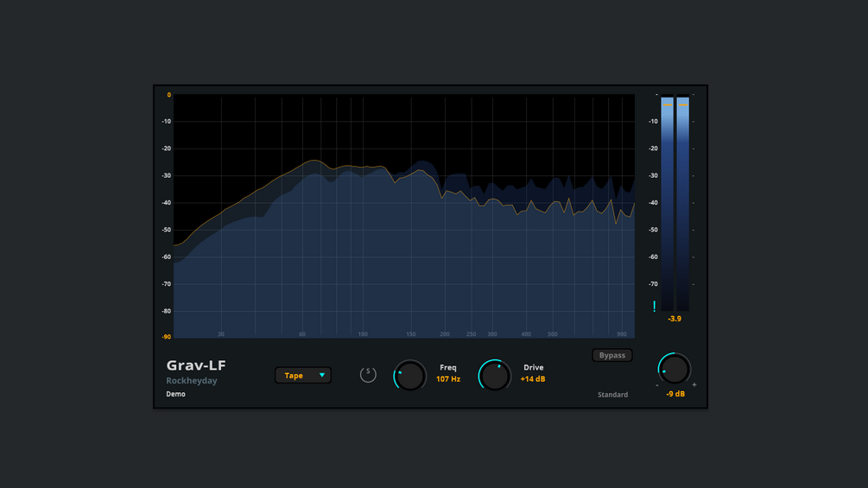Click the minus sign beside gain knob
Viewport: 868px width, 488px height.
(x=657, y=385)
